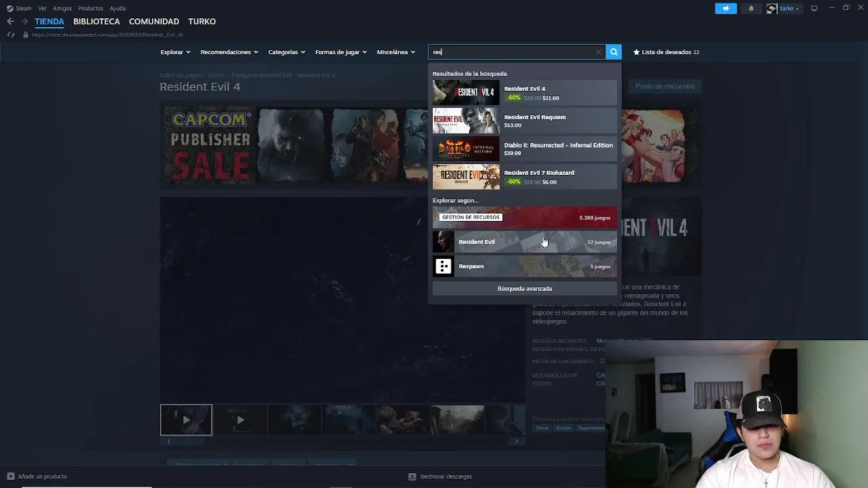The height and width of the screenshot is (488, 868).
Task: Switch to the BIBLIOTECA tab
Action: pyautogui.click(x=96, y=22)
